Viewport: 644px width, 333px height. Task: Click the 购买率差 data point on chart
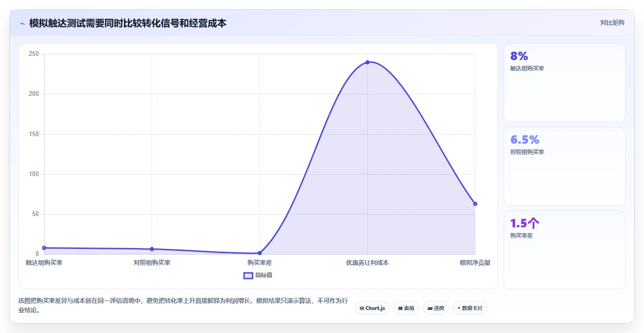(260, 253)
